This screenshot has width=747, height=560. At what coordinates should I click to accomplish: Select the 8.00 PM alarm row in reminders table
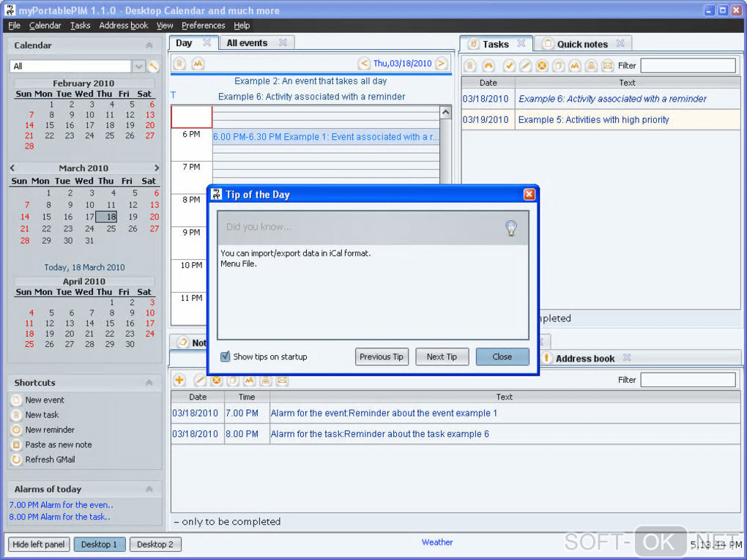pyautogui.click(x=456, y=434)
